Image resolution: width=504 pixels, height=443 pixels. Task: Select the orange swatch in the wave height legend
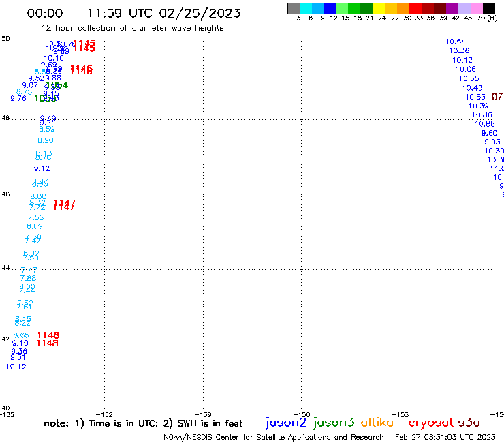403,8
